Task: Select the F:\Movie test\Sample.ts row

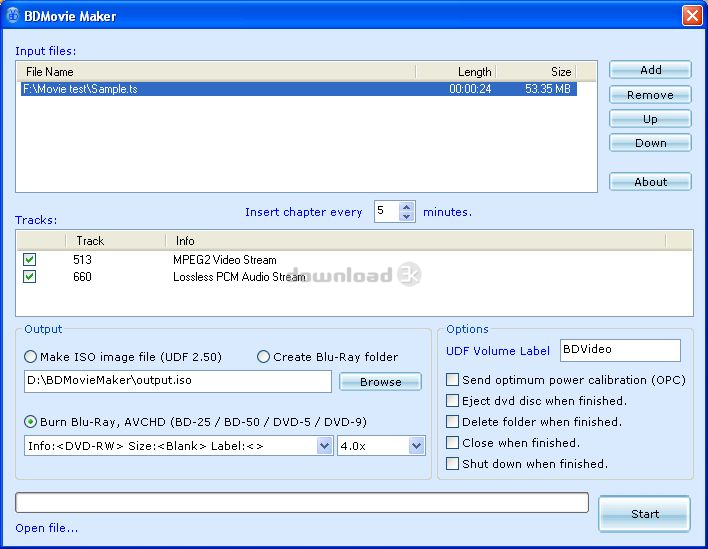Action: (x=298, y=88)
